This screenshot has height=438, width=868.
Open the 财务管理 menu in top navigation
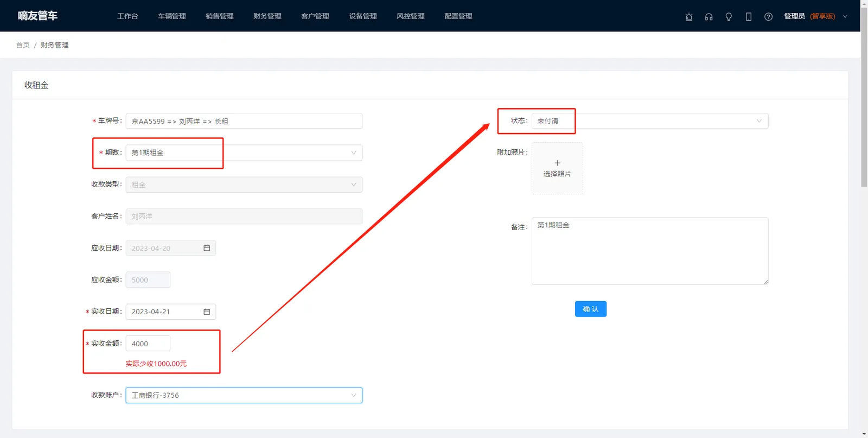(x=267, y=16)
